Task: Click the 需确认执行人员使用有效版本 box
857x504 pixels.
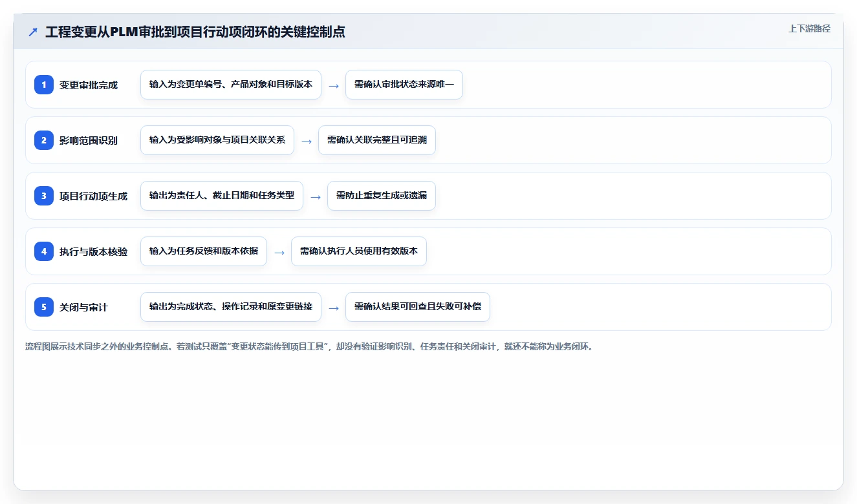Action: [x=359, y=251]
